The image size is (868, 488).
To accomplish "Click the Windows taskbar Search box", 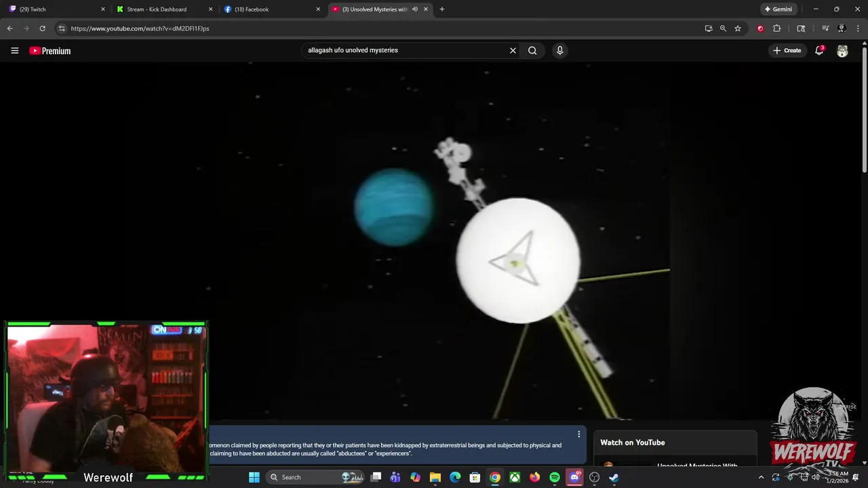I will tap(316, 477).
